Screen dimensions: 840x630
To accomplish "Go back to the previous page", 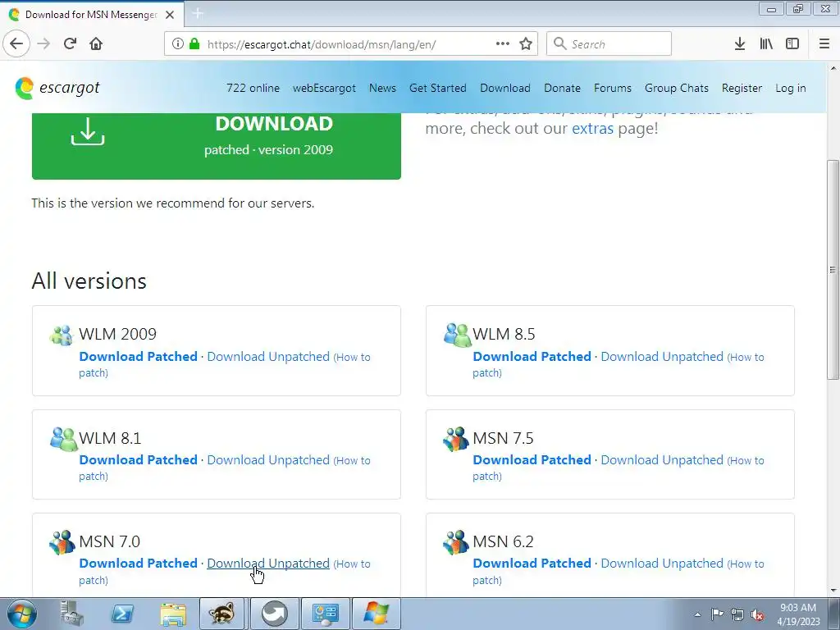I will (x=16, y=44).
